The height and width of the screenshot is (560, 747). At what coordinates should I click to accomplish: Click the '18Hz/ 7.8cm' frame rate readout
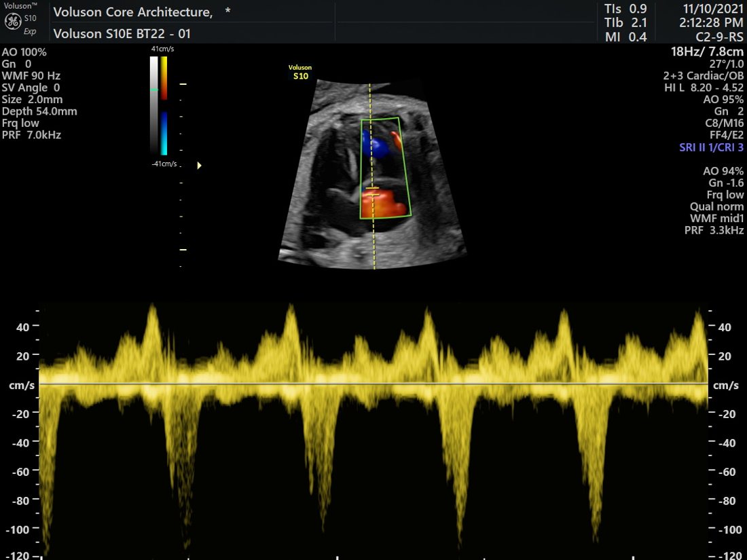point(707,52)
